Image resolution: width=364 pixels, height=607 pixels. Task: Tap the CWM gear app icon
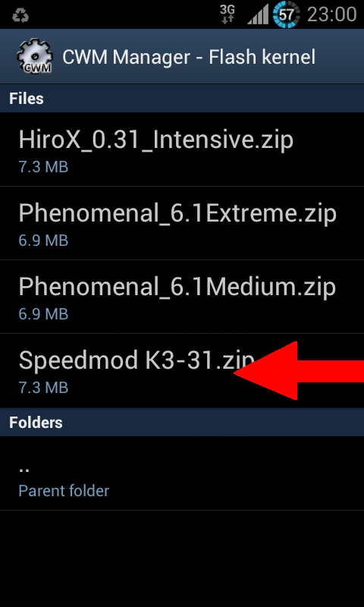(34, 56)
